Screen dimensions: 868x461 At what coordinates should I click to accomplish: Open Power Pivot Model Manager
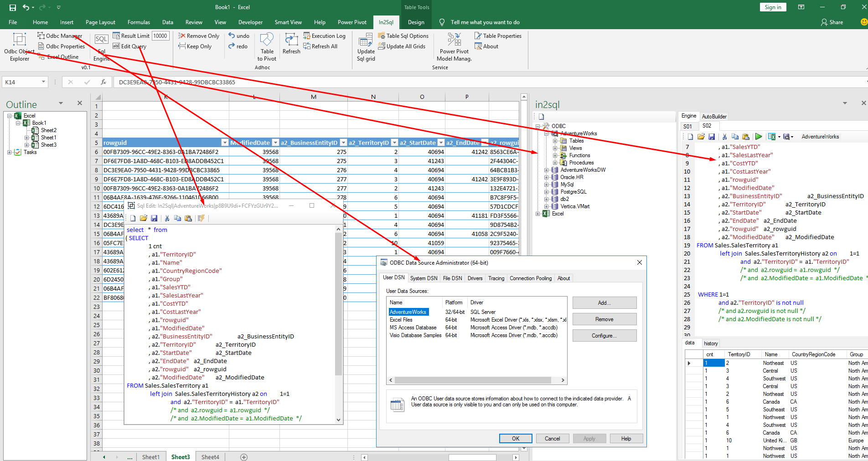[x=454, y=47]
